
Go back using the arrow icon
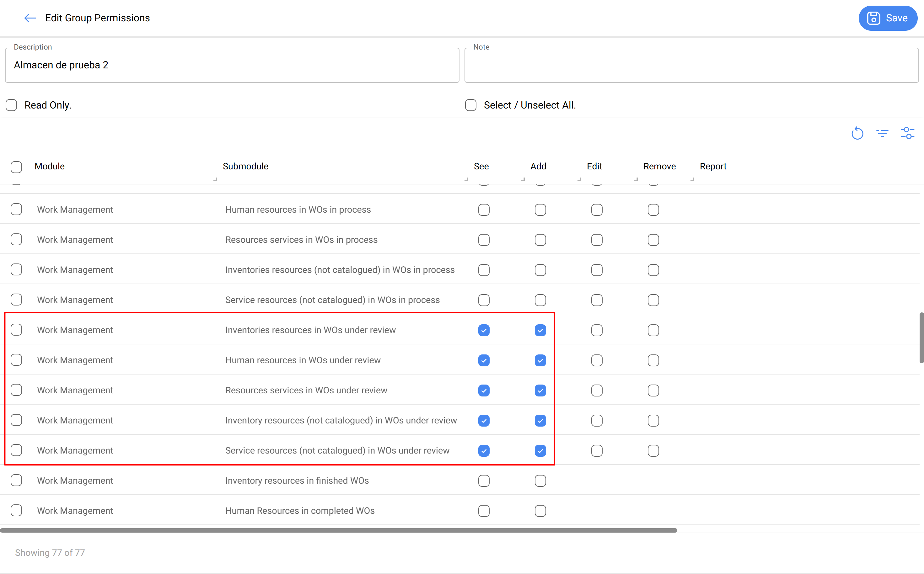coord(30,18)
